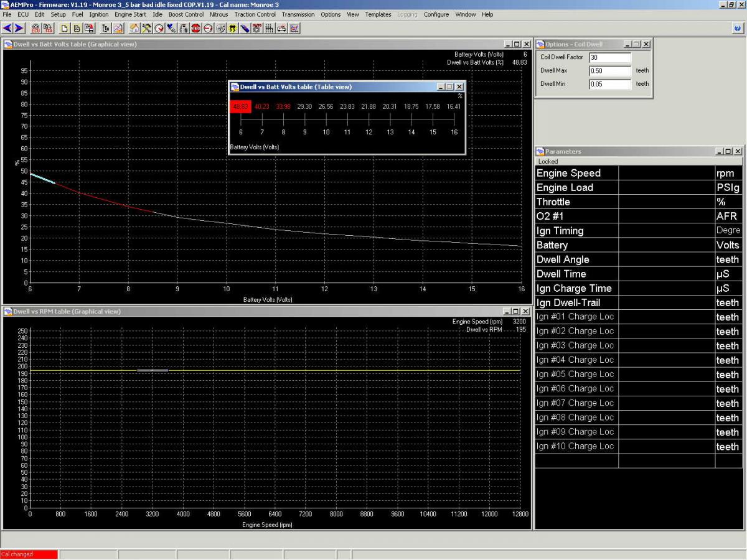The image size is (747, 560).
Task: Click the blue forward arrow toolbar icon
Action: (x=19, y=28)
